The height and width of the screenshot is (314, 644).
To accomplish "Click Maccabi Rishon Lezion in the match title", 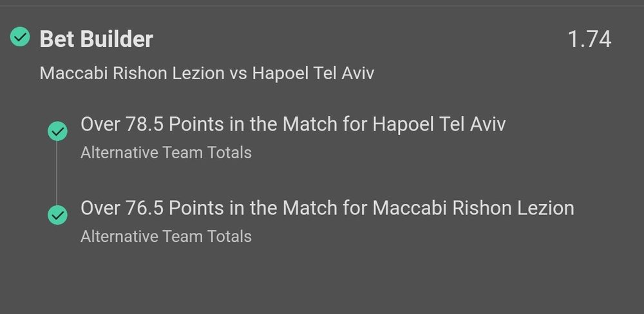I will pyautogui.click(x=132, y=73).
